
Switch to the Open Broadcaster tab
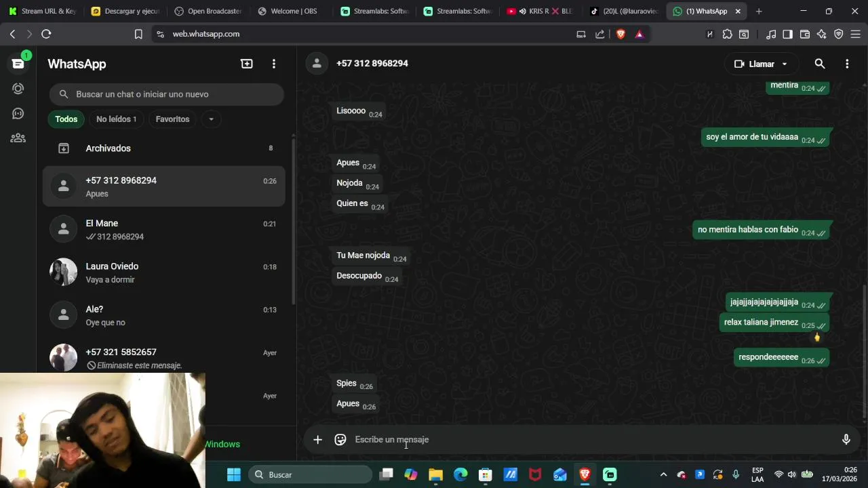pos(208,11)
